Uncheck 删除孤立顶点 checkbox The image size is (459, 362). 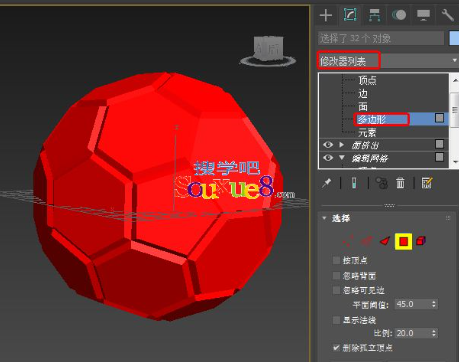336,348
